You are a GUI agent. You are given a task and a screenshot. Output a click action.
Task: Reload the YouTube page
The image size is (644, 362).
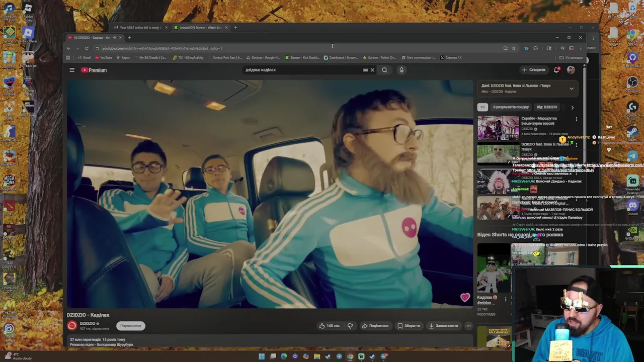(87, 48)
